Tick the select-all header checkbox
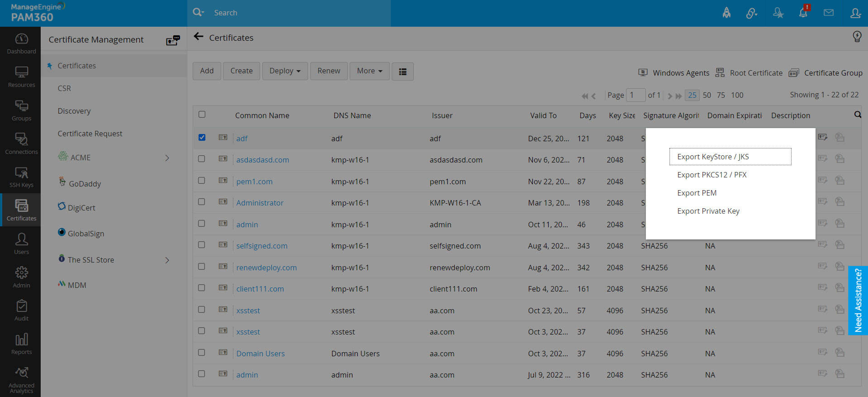868x397 pixels. (x=202, y=114)
